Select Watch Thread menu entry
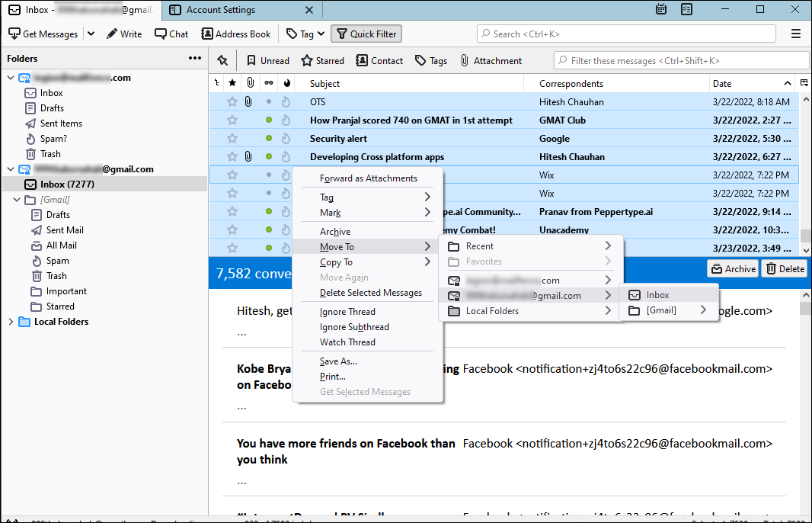Image resolution: width=812 pixels, height=523 pixels. click(x=368, y=342)
